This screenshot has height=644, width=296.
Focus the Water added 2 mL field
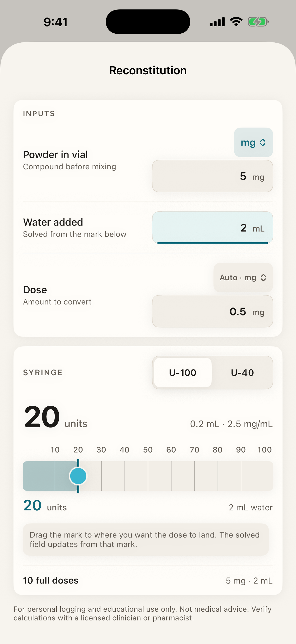click(x=212, y=228)
